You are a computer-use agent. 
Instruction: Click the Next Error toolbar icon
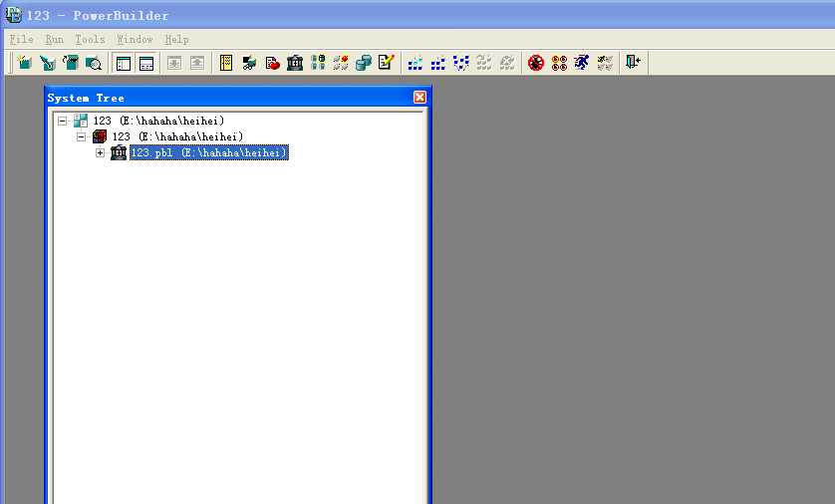(x=174, y=63)
